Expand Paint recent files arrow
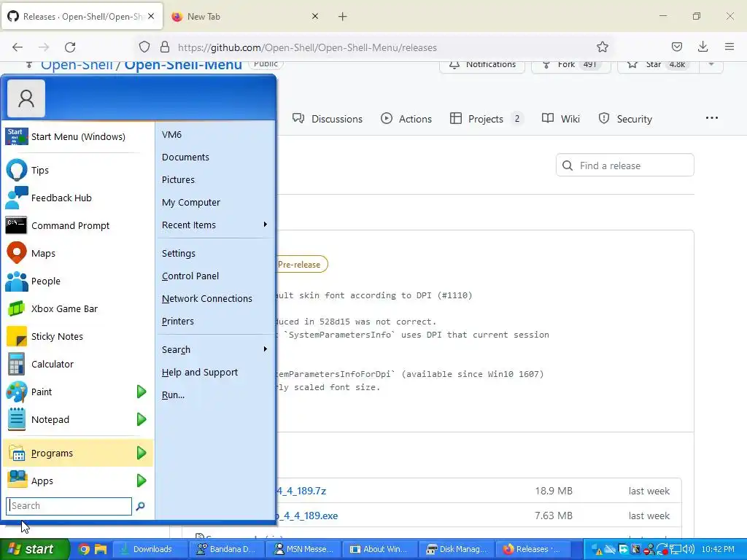747x560 pixels. pos(142,392)
